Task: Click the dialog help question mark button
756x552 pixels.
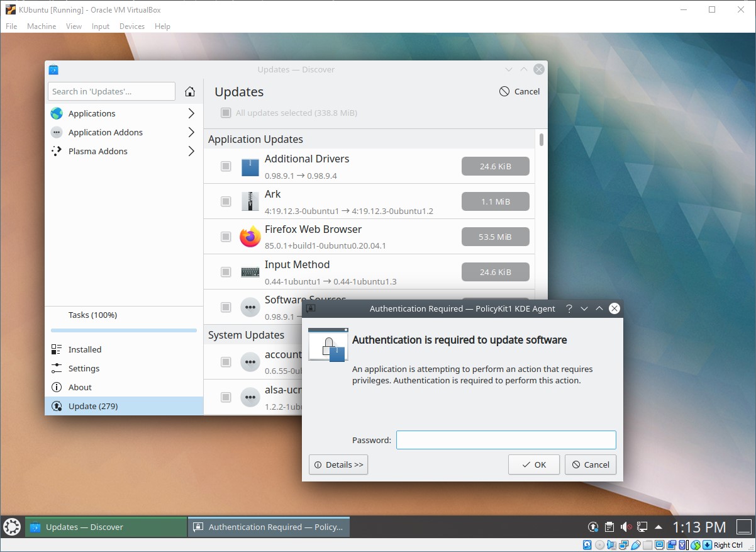Action: [569, 308]
